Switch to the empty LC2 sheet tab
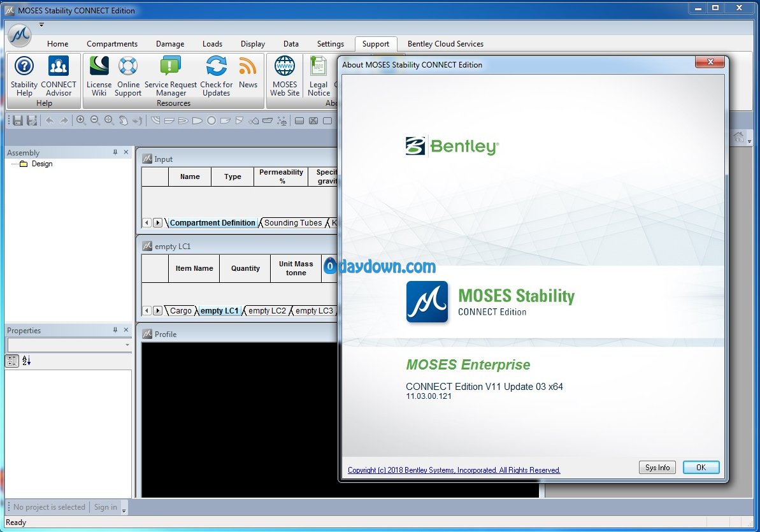Viewport: 760px width, 532px height. pyautogui.click(x=267, y=310)
